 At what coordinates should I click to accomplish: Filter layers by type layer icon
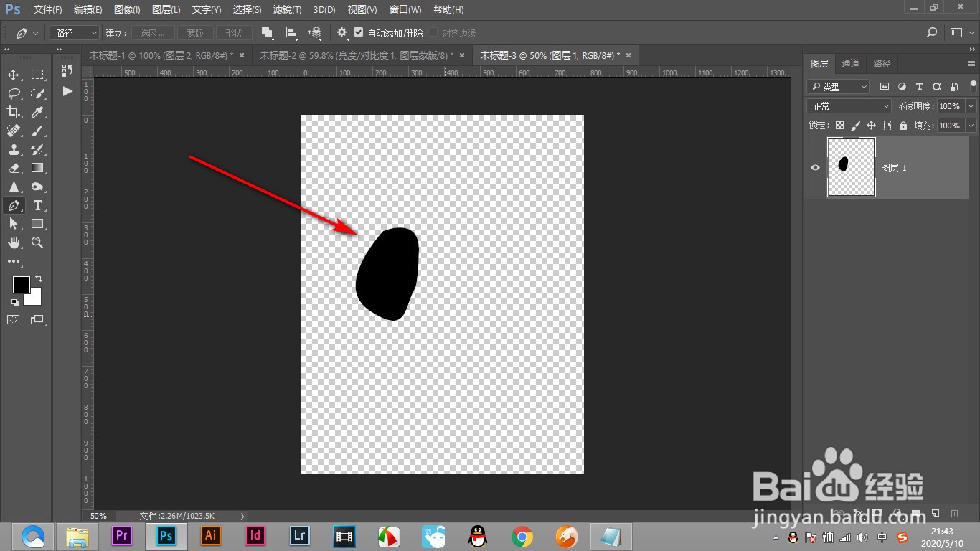[x=919, y=86]
